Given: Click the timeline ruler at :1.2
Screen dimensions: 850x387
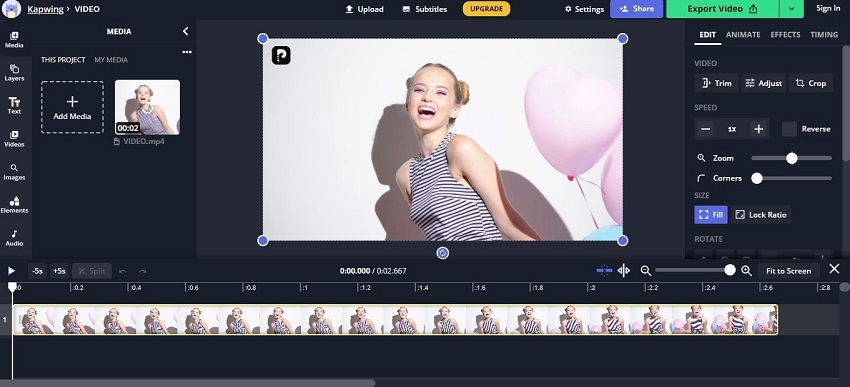Looking at the screenshot, I should pos(365,288).
